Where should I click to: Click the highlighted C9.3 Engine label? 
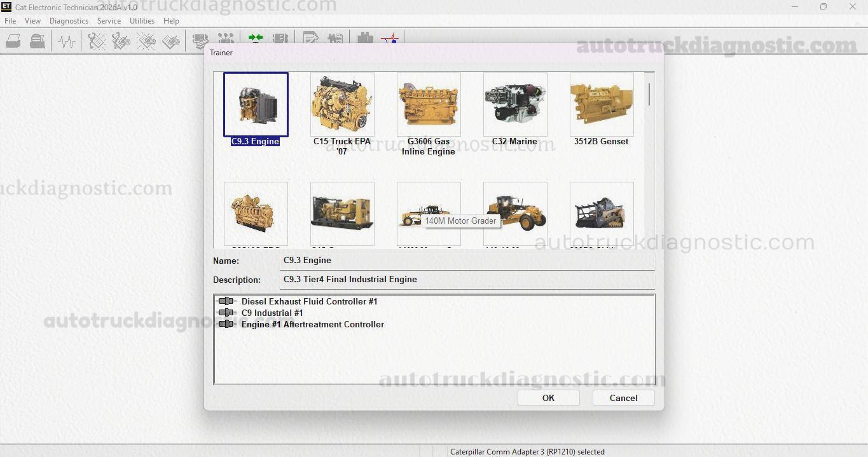tap(255, 142)
